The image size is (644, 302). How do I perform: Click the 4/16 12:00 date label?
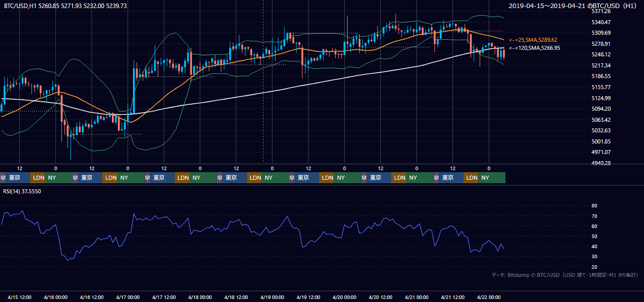92,297
